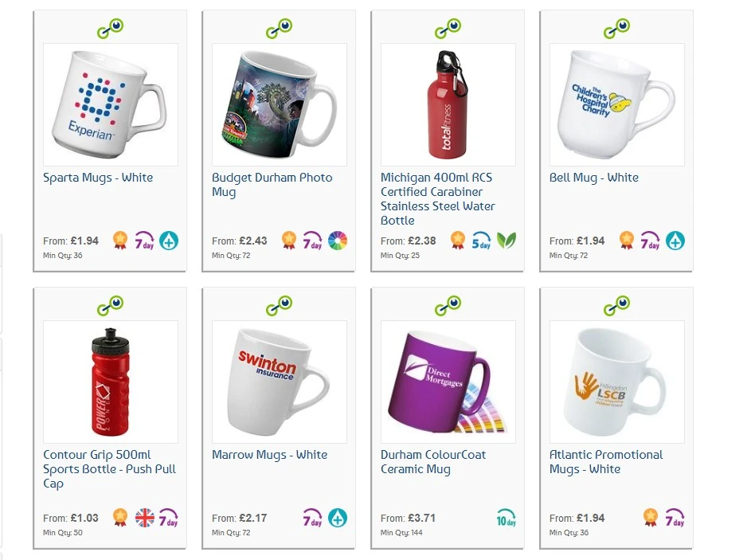Open Michigan 400ml RCS Certified Carabiner bottle link

[x=438, y=199]
